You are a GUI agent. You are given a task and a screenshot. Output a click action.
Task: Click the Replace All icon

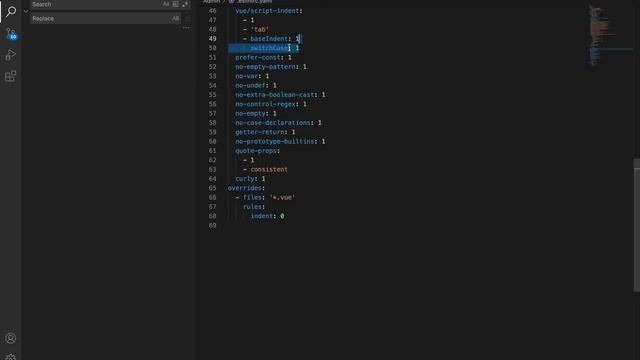[187, 18]
